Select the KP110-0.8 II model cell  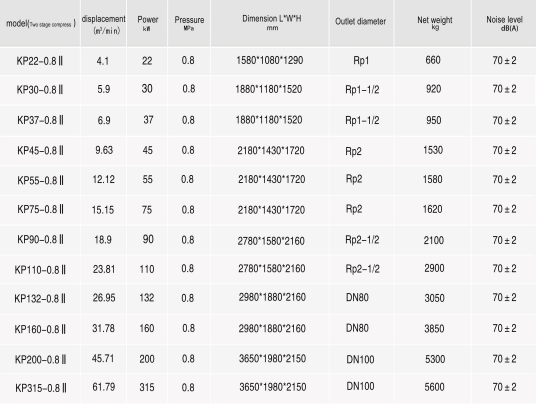click(40, 270)
